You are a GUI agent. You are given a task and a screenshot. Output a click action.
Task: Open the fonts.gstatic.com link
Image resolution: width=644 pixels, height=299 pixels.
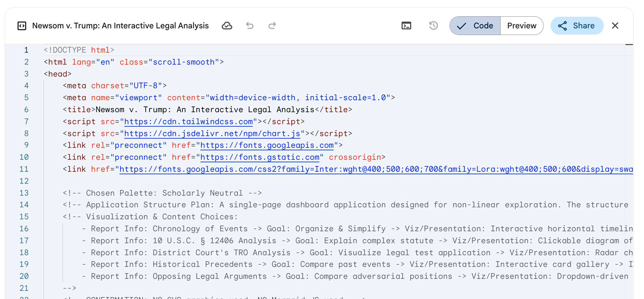(x=260, y=157)
